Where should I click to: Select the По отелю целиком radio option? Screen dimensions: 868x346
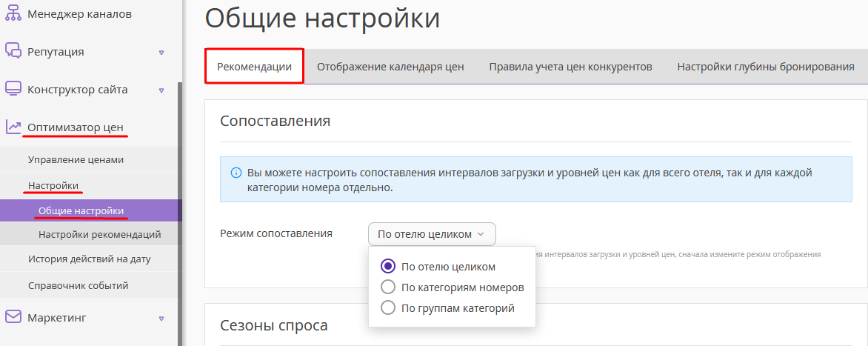click(388, 266)
